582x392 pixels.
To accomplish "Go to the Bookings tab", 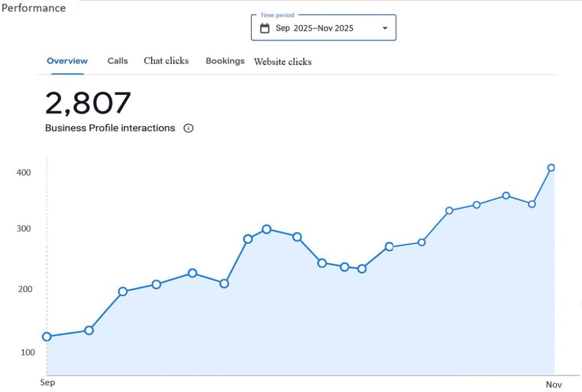I will [225, 61].
